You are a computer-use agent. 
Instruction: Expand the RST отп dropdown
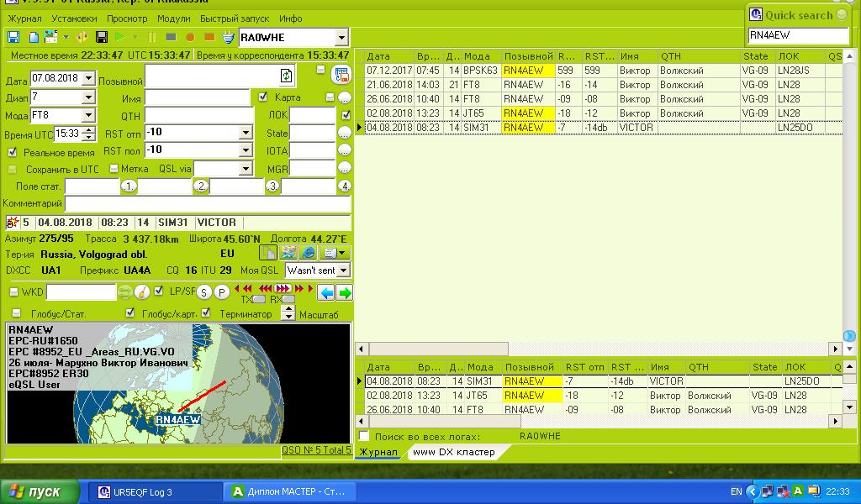246,133
